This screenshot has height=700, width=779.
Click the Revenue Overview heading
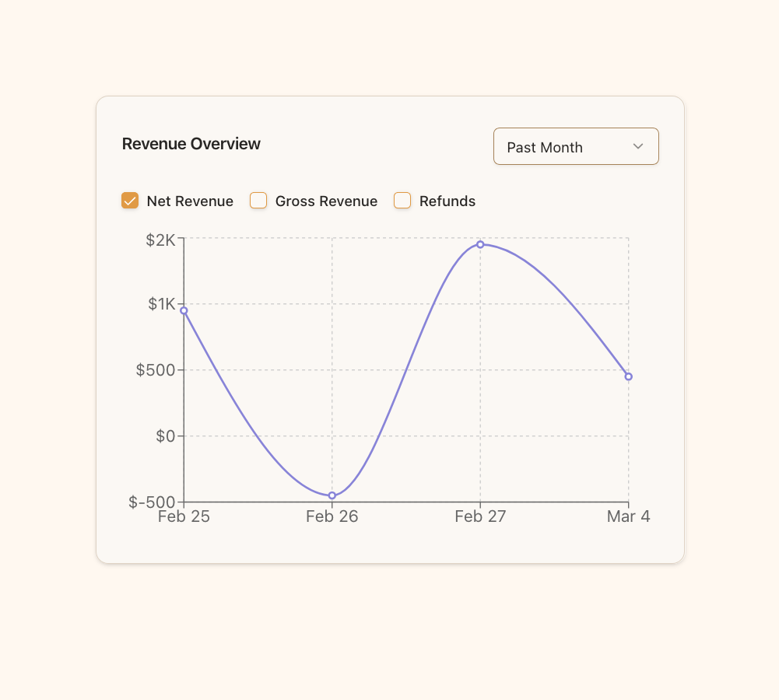pos(191,144)
